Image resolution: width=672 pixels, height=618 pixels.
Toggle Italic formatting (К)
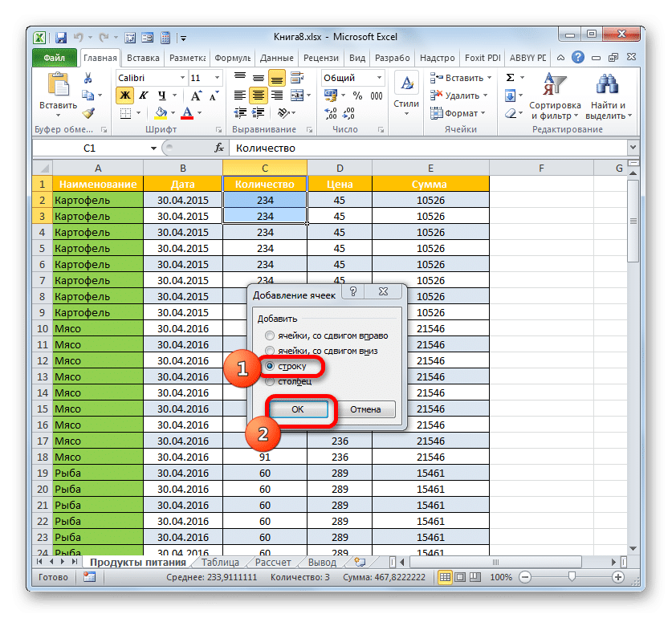(x=141, y=96)
